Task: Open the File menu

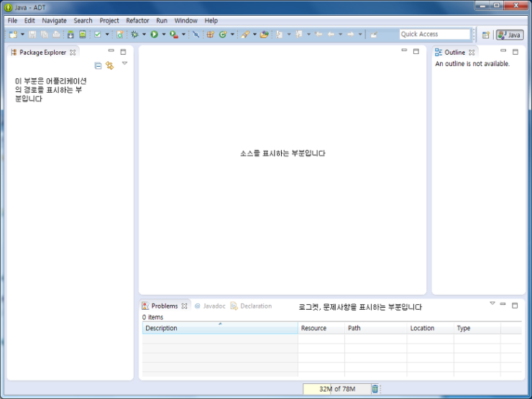Action: tap(12, 20)
